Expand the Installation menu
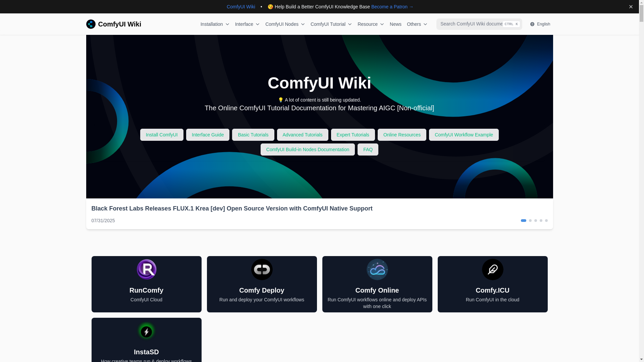The height and width of the screenshot is (362, 644). pyautogui.click(x=215, y=24)
